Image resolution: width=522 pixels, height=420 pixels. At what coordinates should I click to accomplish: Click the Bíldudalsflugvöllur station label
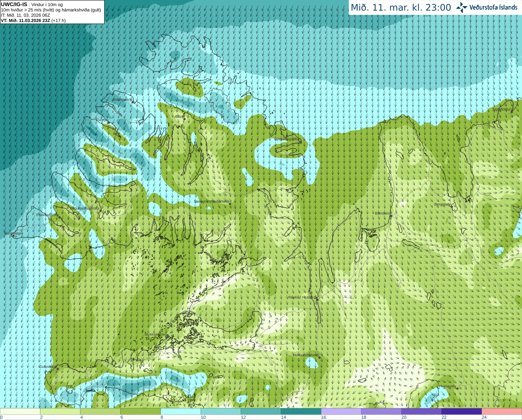click(85, 208)
